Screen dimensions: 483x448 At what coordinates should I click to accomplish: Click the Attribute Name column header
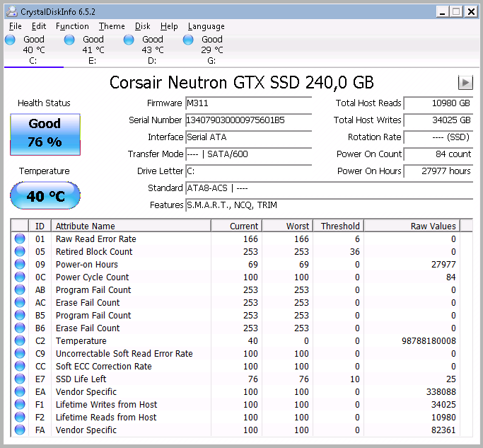pos(132,226)
